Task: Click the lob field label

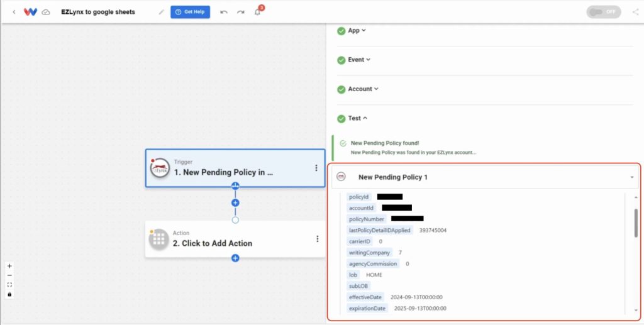Action: (353, 275)
